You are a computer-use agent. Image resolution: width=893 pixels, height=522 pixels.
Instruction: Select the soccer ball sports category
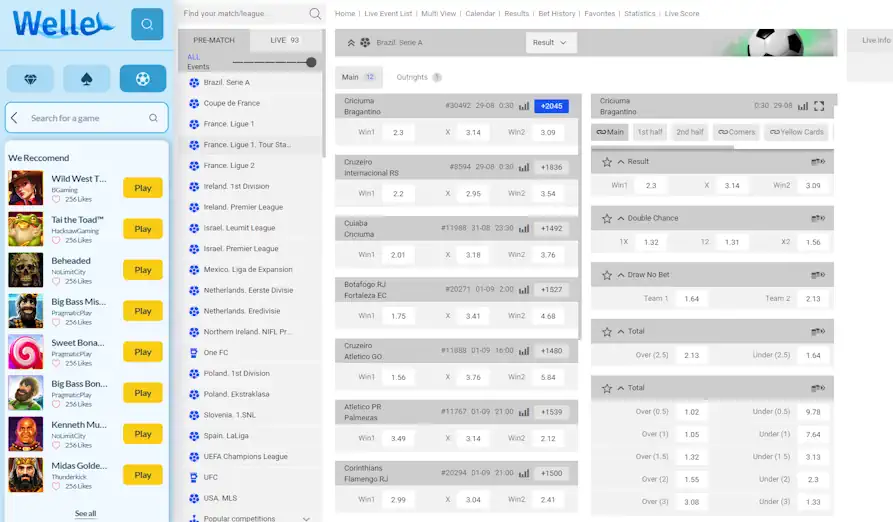[x=143, y=79]
